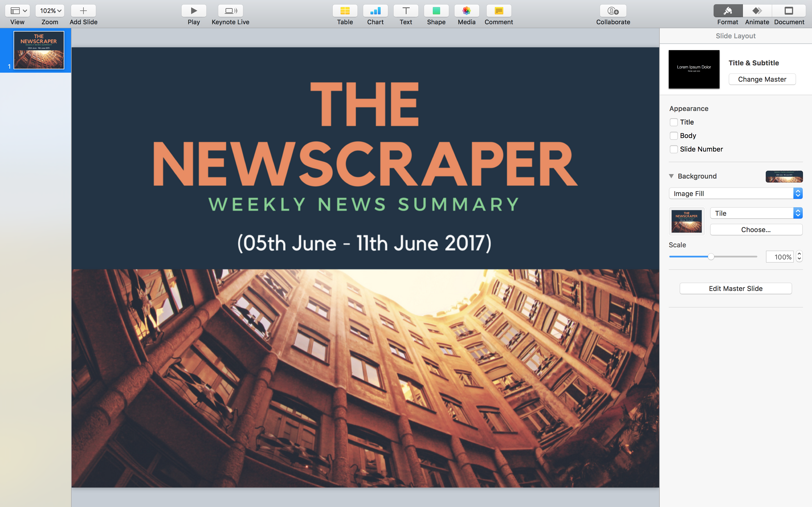Image resolution: width=812 pixels, height=507 pixels.
Task: Toggle the Body appearance checkbox
Action: tap(674, 135)
